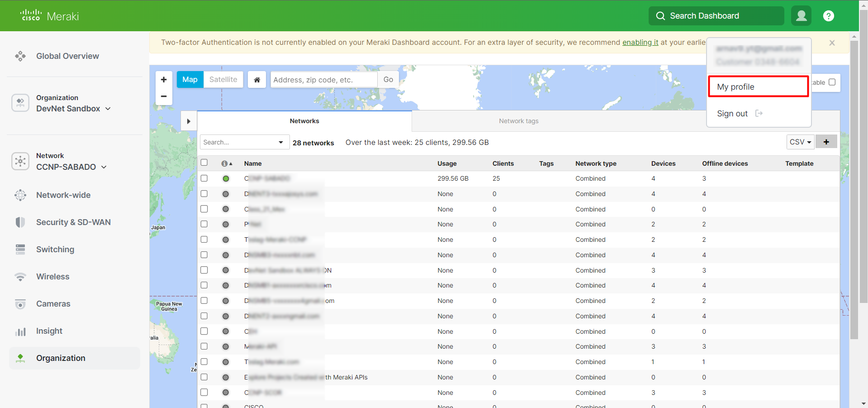Click the search magnifier icon in Search Dashboard
The width and height of the screenshot is (868, 408).
click(660, 16)
